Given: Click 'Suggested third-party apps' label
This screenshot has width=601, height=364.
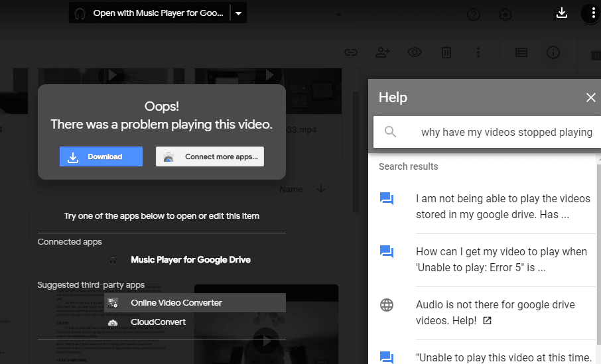Looking at the screenshot, I should 91,285.
